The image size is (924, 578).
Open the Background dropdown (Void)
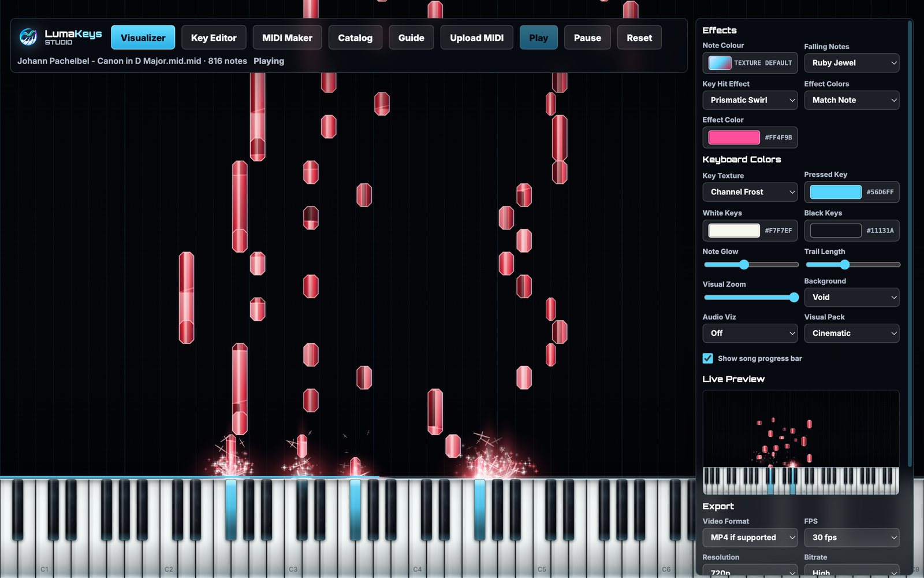852,297
